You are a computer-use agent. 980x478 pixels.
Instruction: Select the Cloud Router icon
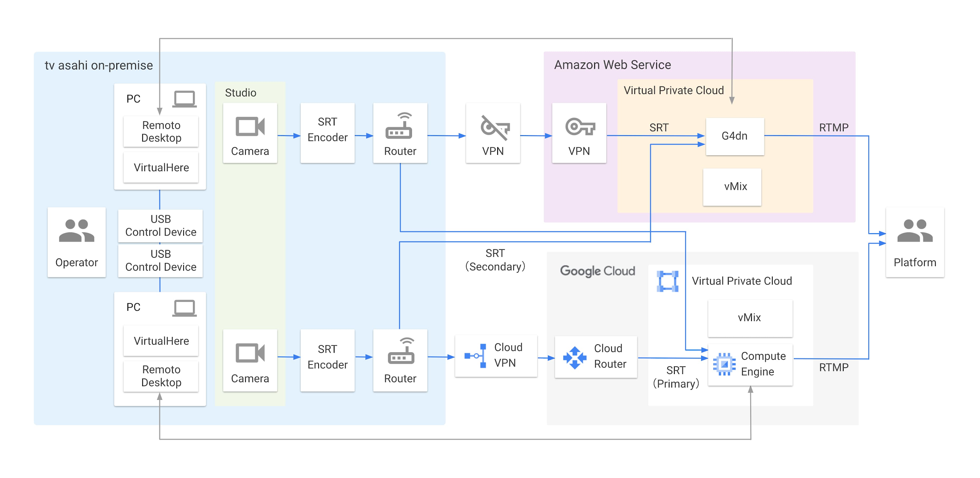pyautogui.click(x=575, y=358)
